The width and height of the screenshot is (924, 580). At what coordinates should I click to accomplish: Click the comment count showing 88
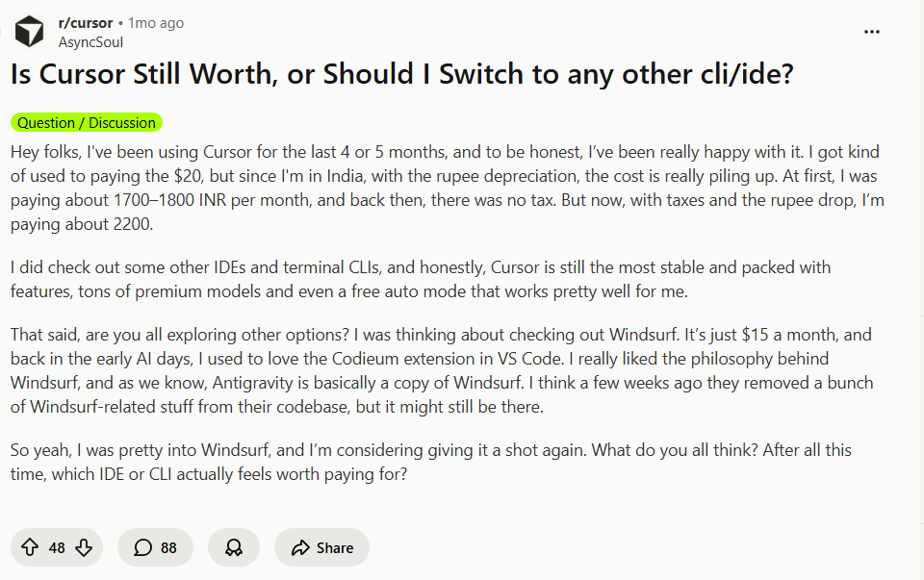[168, 547]
